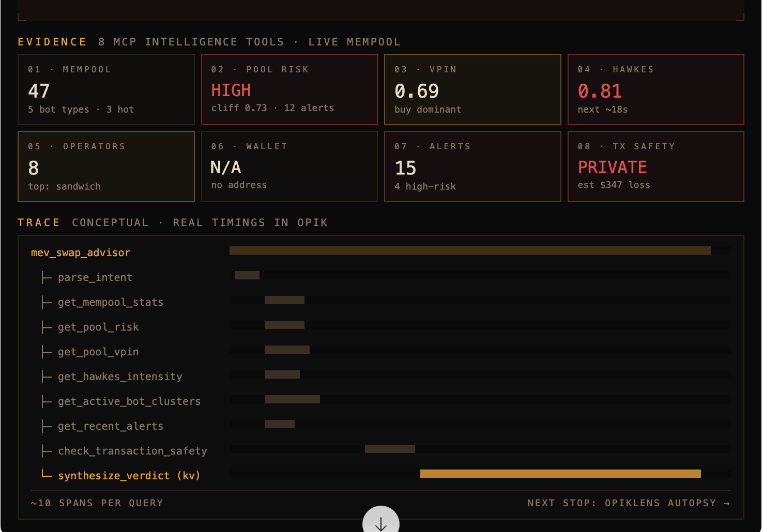
Task: Click 'CONCEPTUAL · REAL TIMINGS IN OPIK' text
Action: (200, 223)
